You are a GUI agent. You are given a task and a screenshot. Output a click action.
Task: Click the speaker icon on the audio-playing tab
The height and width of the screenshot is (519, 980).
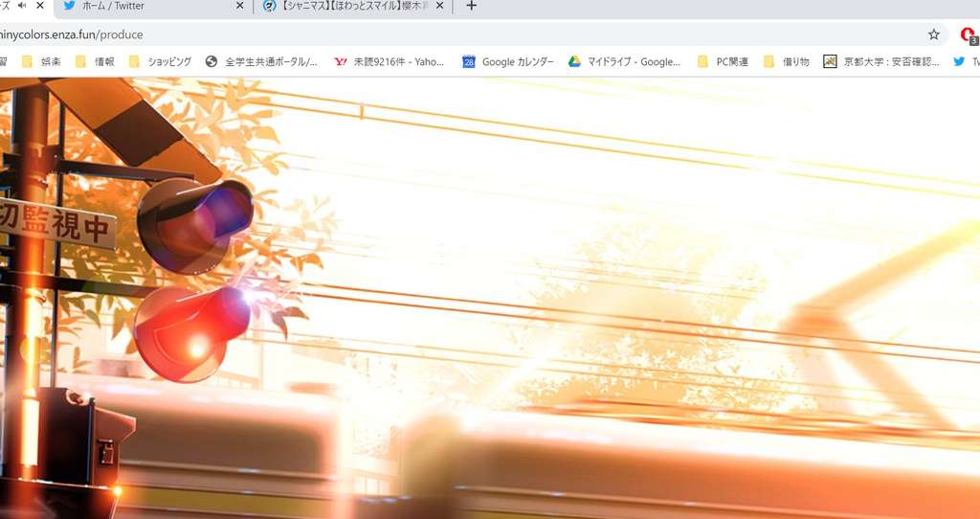pos(23,6)
